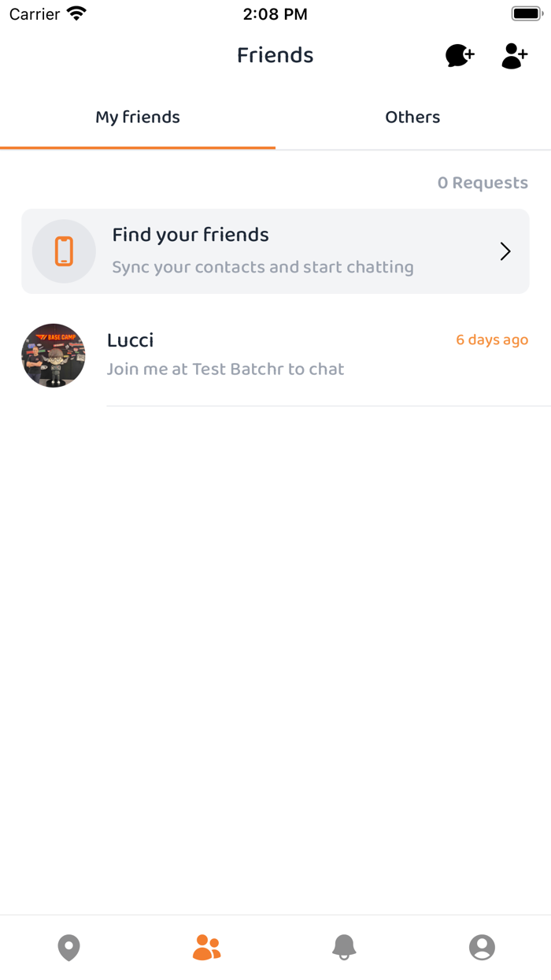The width and height of the screenshot is (551, 980).
Task: Tap Lucci's profile picture
Action: pos(53,355)
